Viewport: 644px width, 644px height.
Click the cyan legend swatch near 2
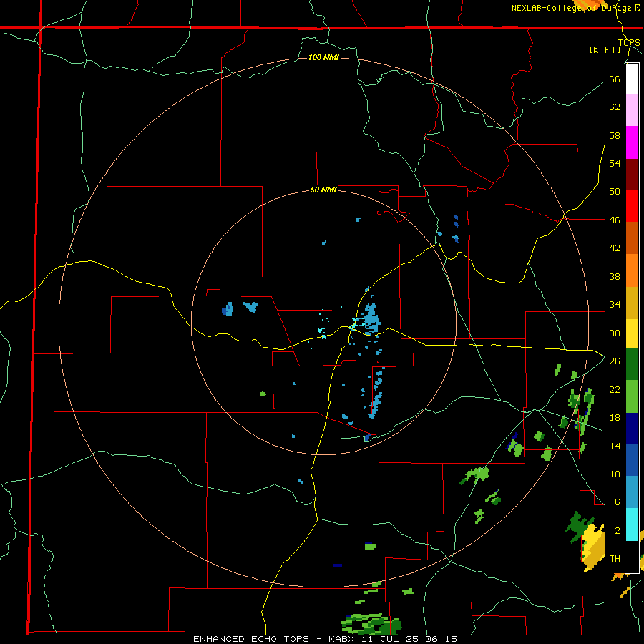point(632,524)
